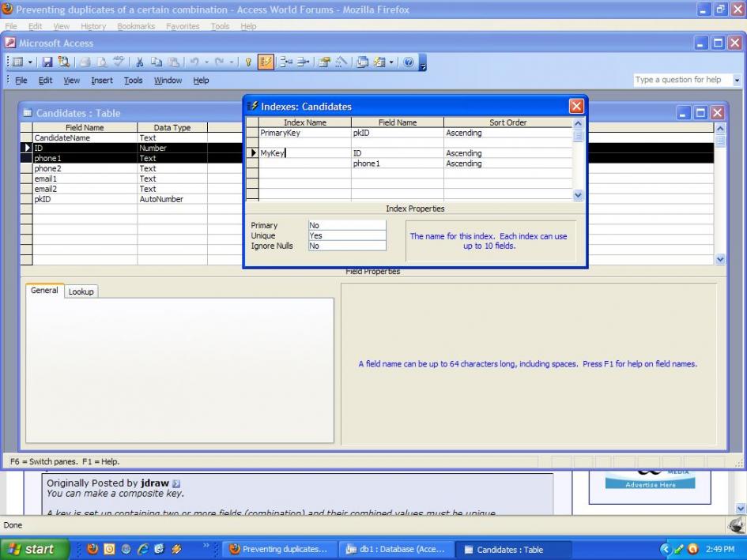The height and width of the screenshot is (560, 747).
Task: Open the Insert menu in Access
Action: click(x=101, y=81)
